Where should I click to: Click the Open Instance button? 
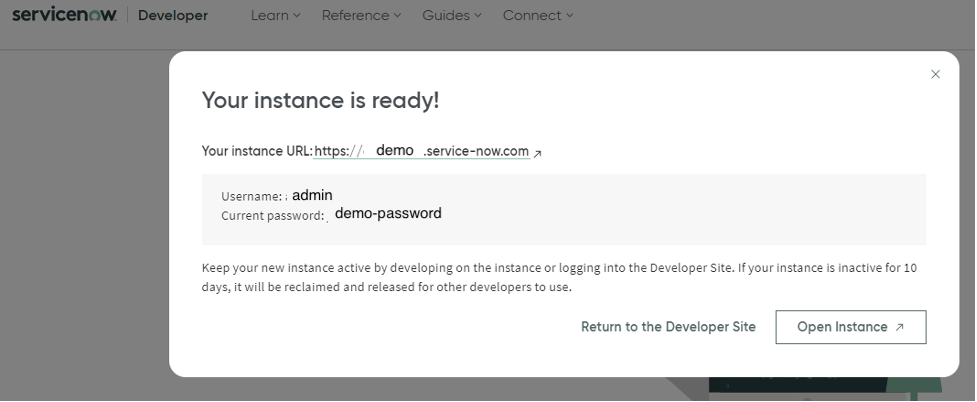pos(851,327)
